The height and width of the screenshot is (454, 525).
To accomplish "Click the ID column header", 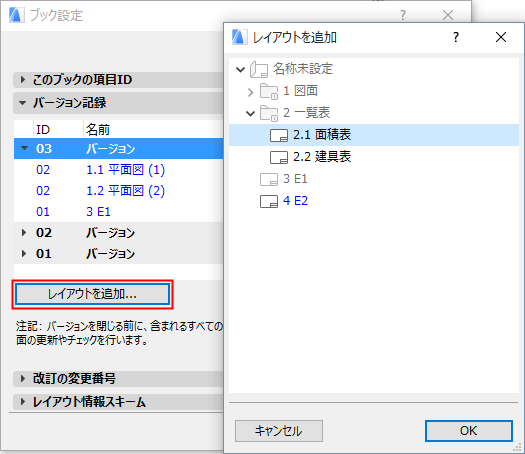I will [43, 130].
